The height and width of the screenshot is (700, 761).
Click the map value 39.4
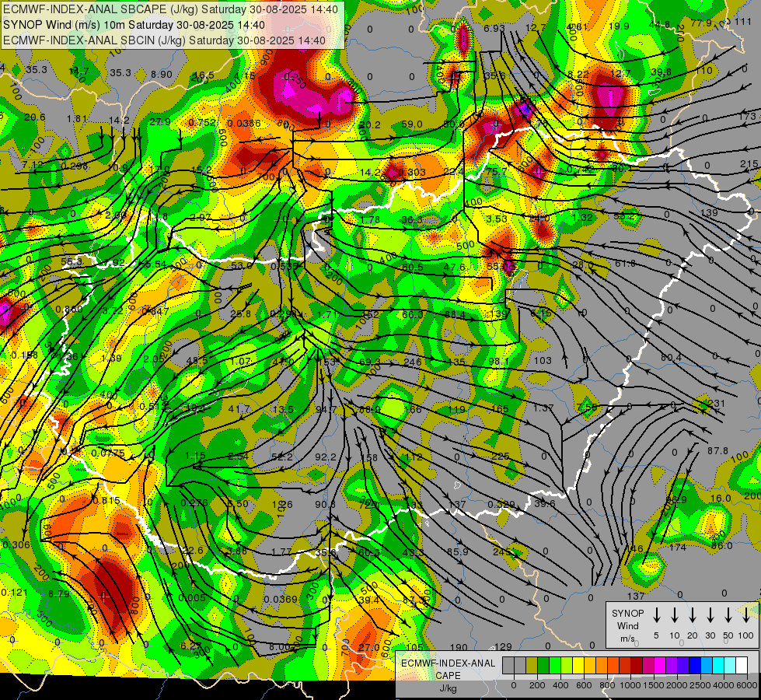point(369,600)
